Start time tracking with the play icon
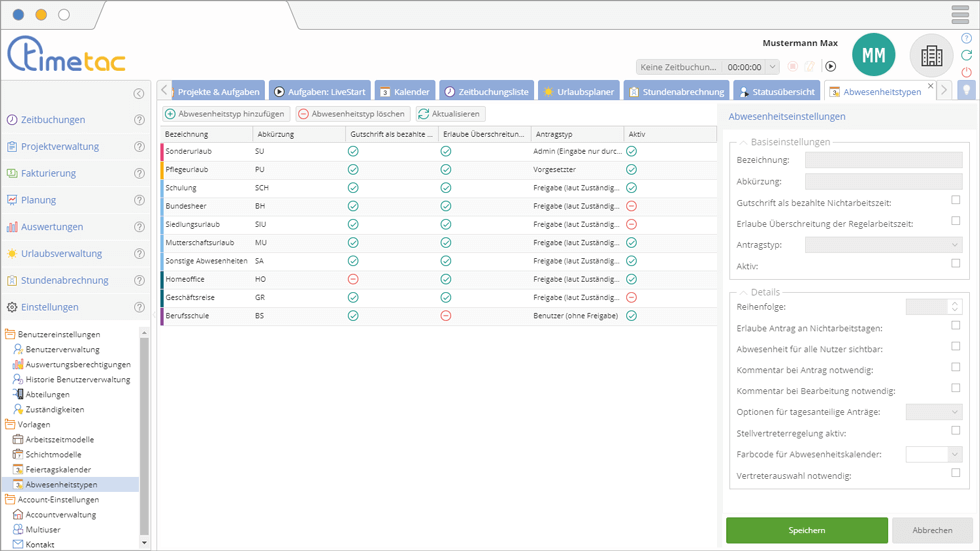The image size is (980, 551). [830, 67]
